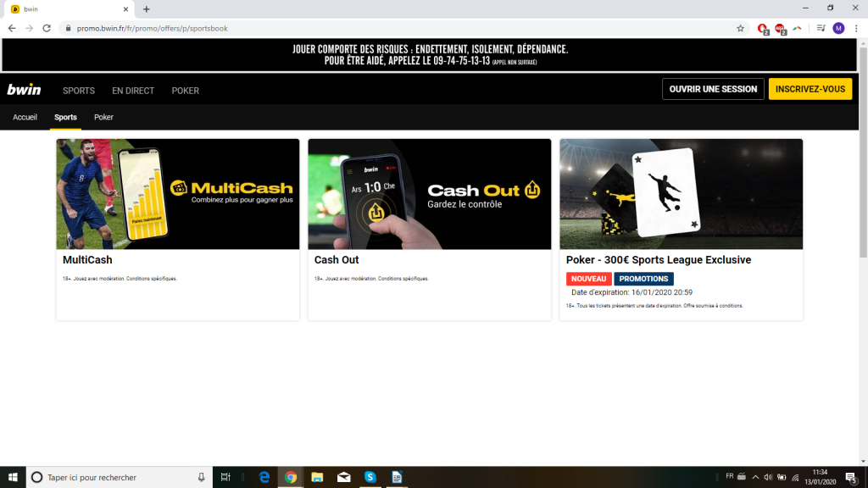Image resolution: width=868 pixels, height=488 pixels.
Task: Click the touch keyboard tray icon
Action: tap(742, 477)
